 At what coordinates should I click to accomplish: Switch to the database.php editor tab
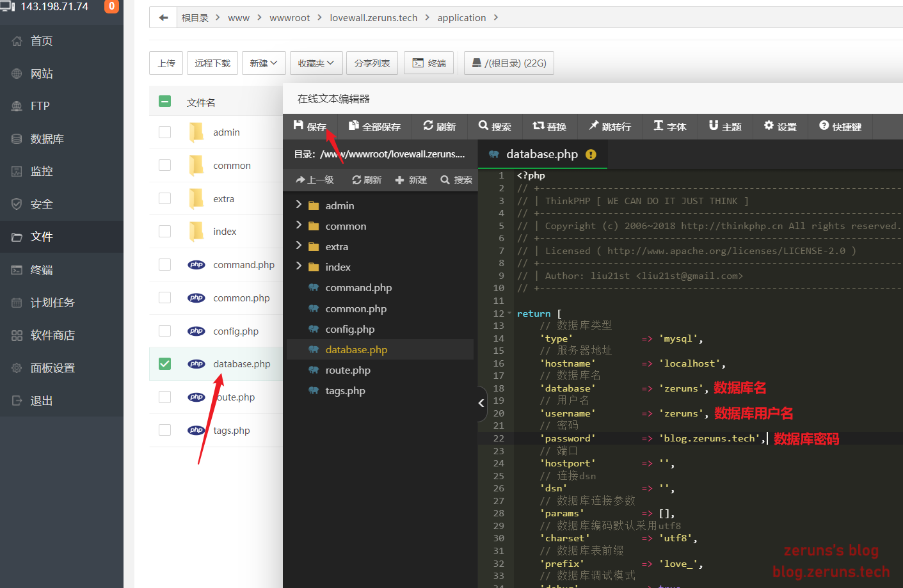coord(541,154)
